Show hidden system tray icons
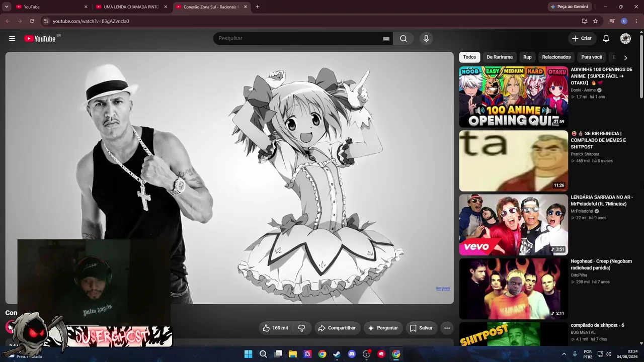 pyautogui.click(x=563, y=354)
